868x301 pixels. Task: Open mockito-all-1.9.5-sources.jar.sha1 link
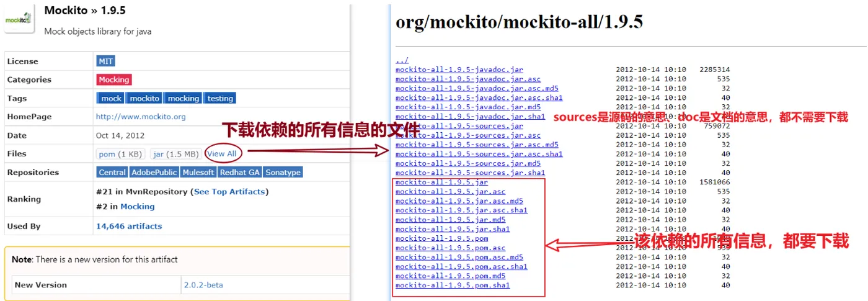pos(471,173)
